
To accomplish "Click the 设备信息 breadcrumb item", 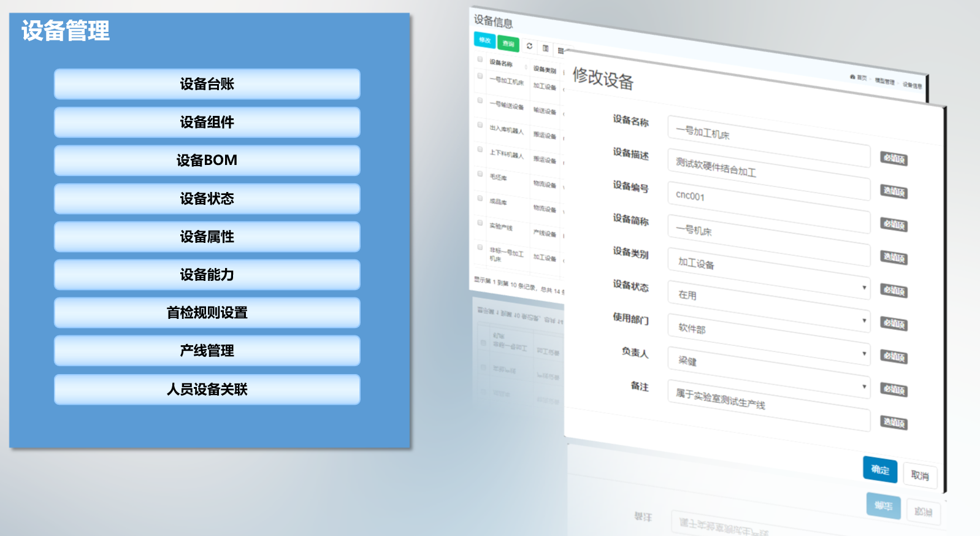I will pos(913,85).
